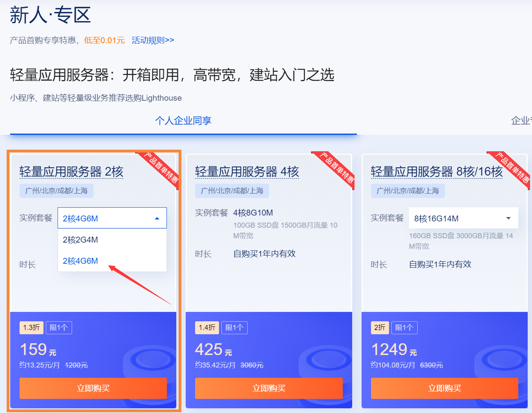Click region tag 广州/北京/成都/上海 on 8核 card
The width and height of the screenshot is (532, 413).
(x=408, y=191)
